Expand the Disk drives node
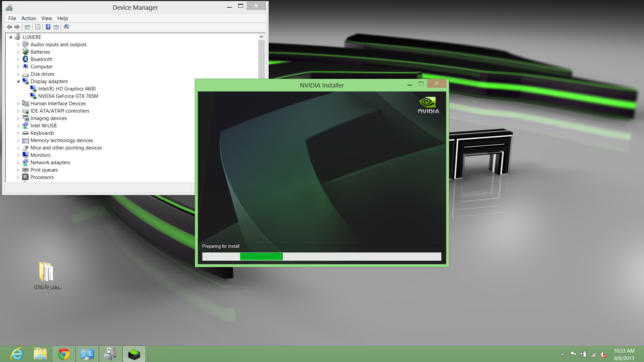644x362 pixels. (x=18, y=74)
